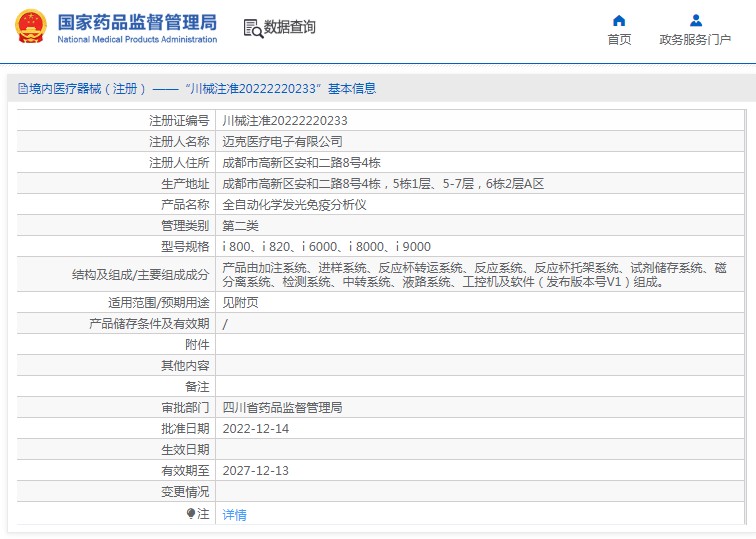Open the 数据查询 search icon
The image size is (756, 539).
(x=254, y=28)
